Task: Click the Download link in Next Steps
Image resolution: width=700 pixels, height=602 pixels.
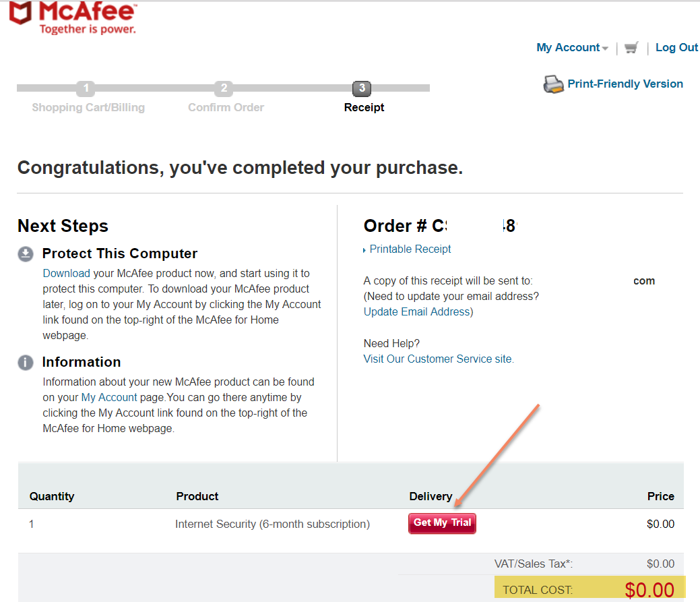Action: (x=66, y=273)
